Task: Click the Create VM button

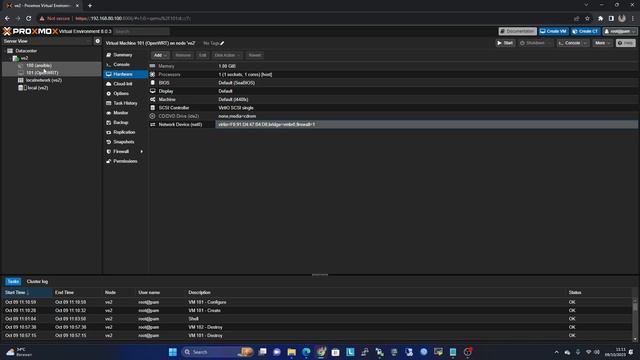Action: coord(553,31)
